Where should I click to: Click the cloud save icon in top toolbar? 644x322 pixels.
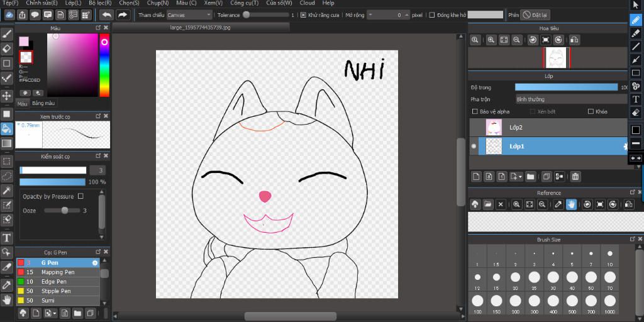[9, 15]
